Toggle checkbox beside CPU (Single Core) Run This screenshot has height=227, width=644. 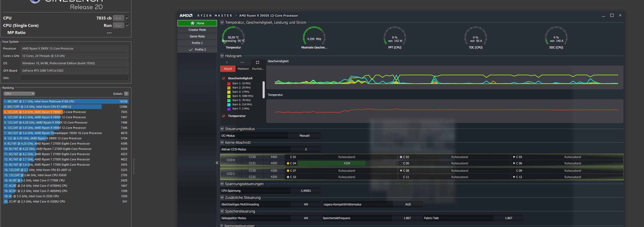(127, 25)
